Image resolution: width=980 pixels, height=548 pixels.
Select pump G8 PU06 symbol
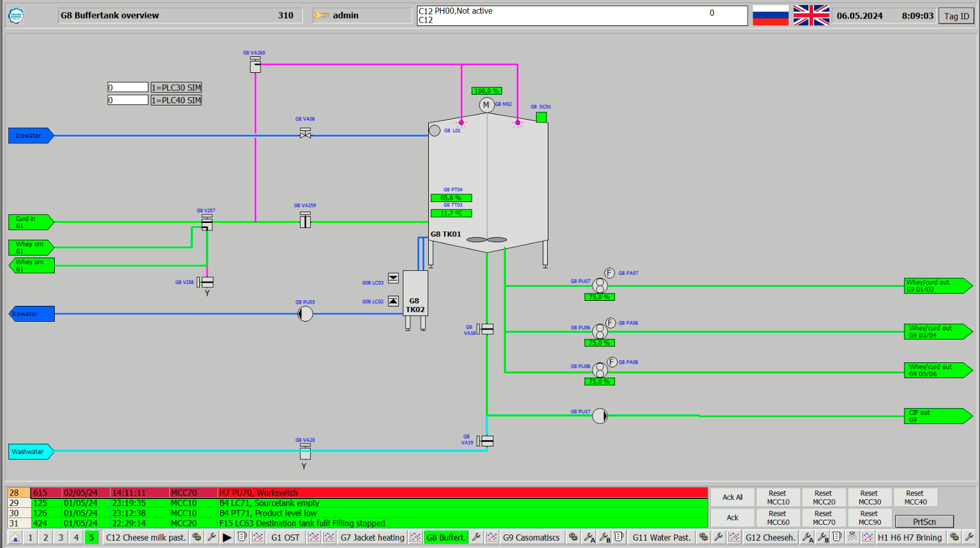click(600, 331)
